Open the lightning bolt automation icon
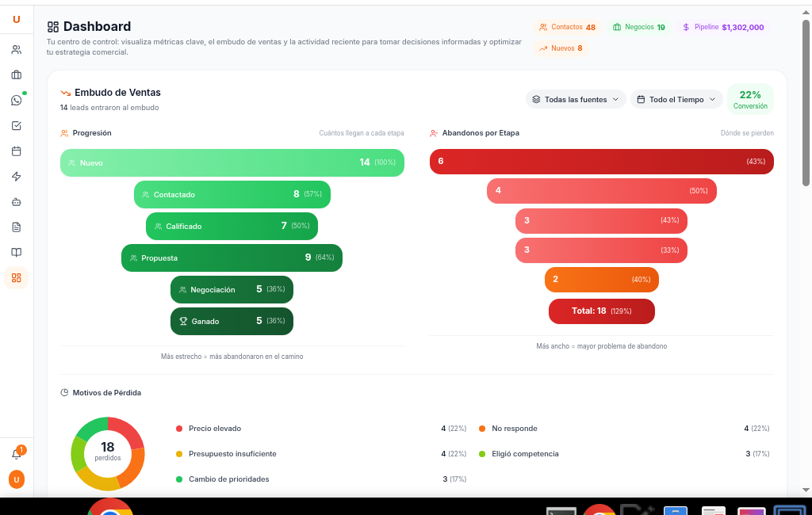The image size is (812, 515). pyautogui.click(x=17, y=177)
